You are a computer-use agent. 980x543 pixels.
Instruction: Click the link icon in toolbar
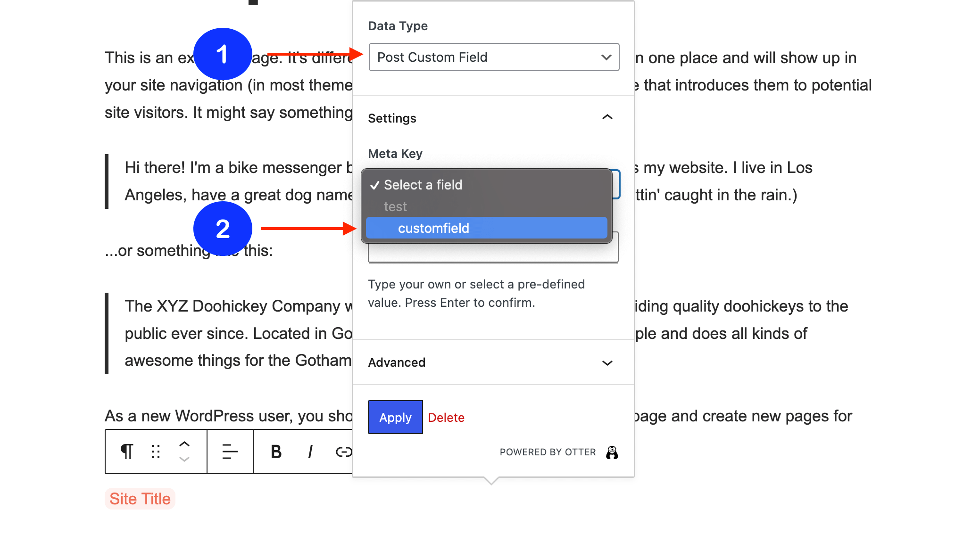343,452
